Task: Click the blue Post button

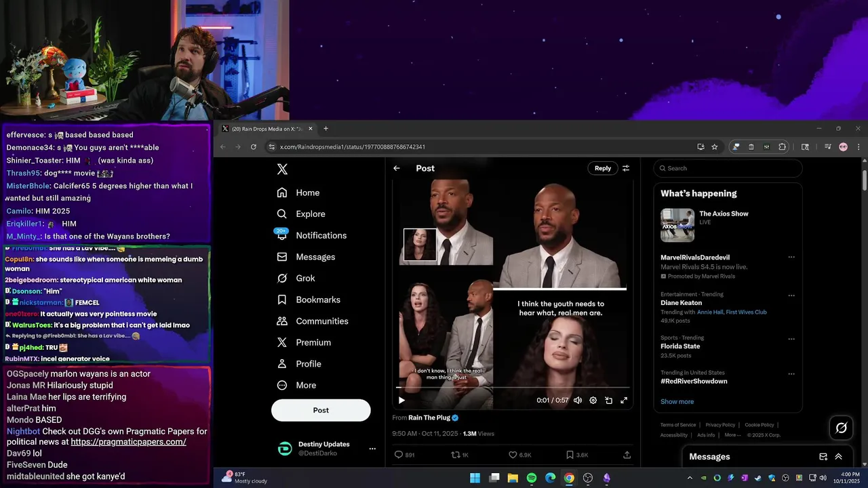Action: [321, 410]
